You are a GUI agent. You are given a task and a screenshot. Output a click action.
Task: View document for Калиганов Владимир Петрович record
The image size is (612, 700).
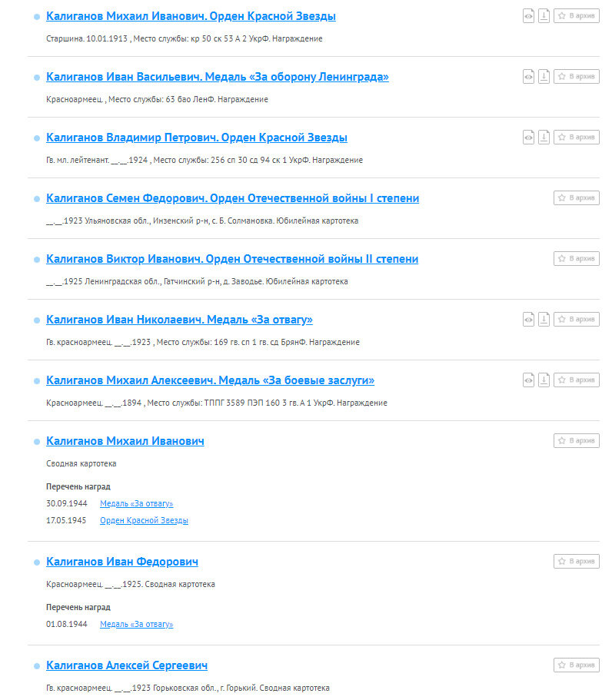[x=528, y=138]
